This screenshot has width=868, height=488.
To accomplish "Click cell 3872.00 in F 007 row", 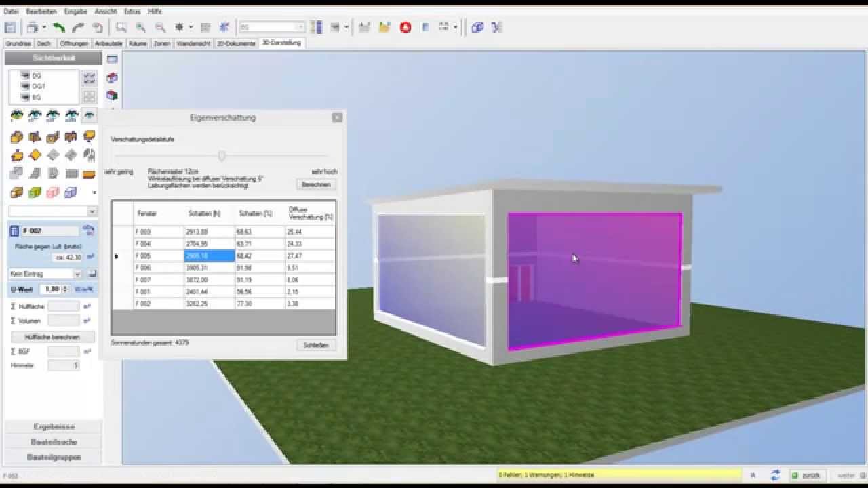I will pyautogui.click(x=210, y=280).
